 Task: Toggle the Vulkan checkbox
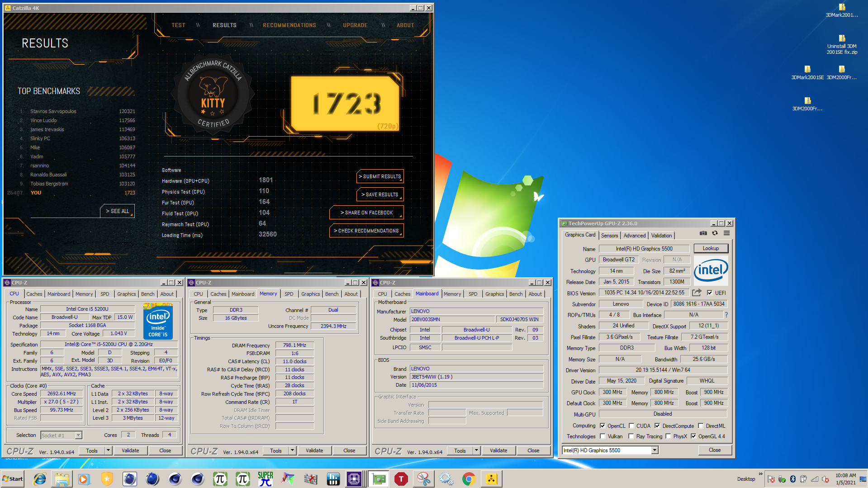[x=602, y=436]
